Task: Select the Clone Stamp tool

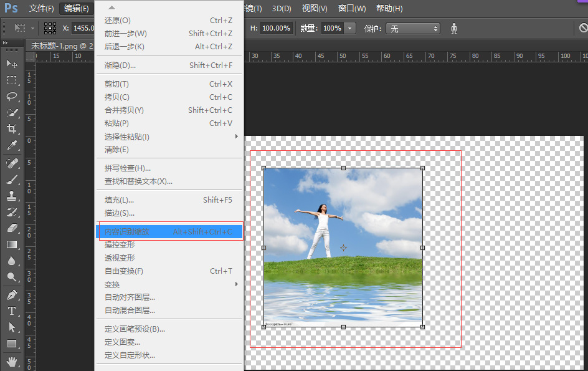Action: click(x=12, y=196)
